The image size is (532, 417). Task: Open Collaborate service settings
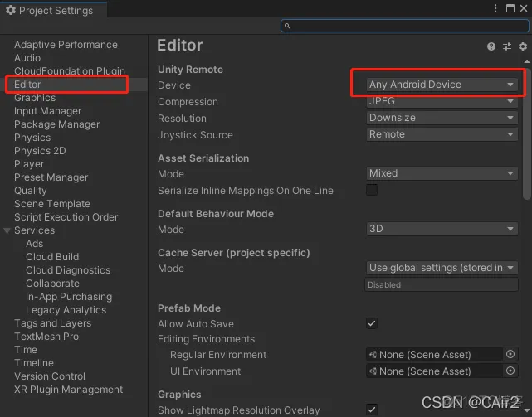click(53, 283)
